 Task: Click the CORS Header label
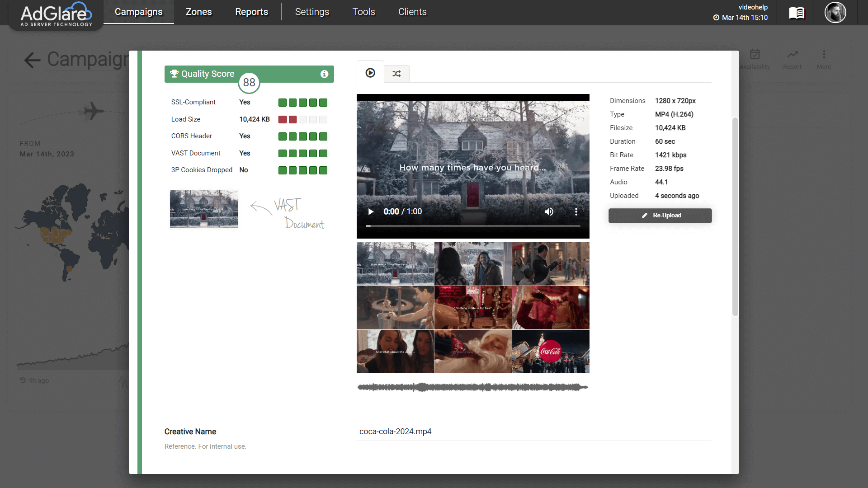[191, 136]
